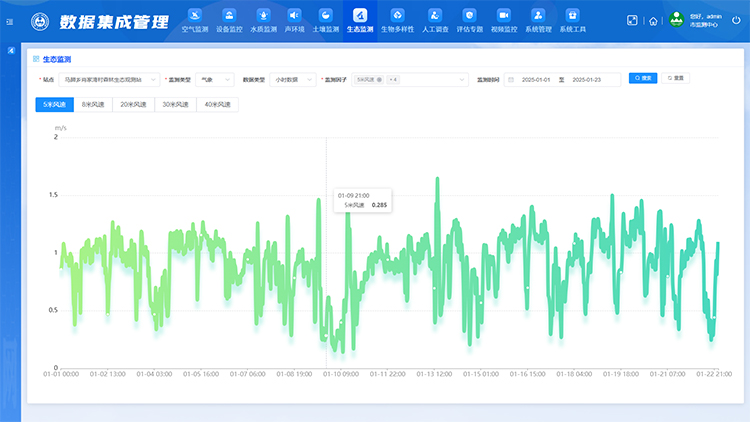Switch to the 8米风速 tab
The height and width of the screenshot is (422, 750).
click(x=93, y=104)
